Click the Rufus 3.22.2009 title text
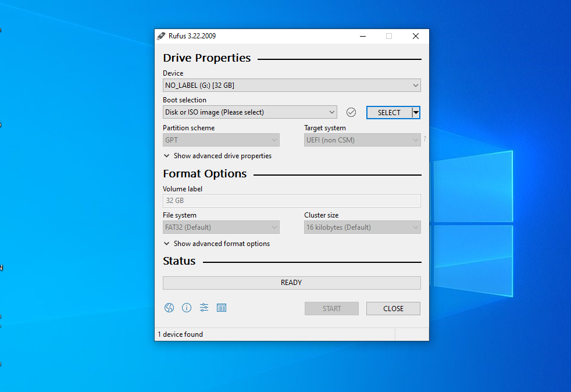Viewport: 571px width, 392px height. click(192, 36)
